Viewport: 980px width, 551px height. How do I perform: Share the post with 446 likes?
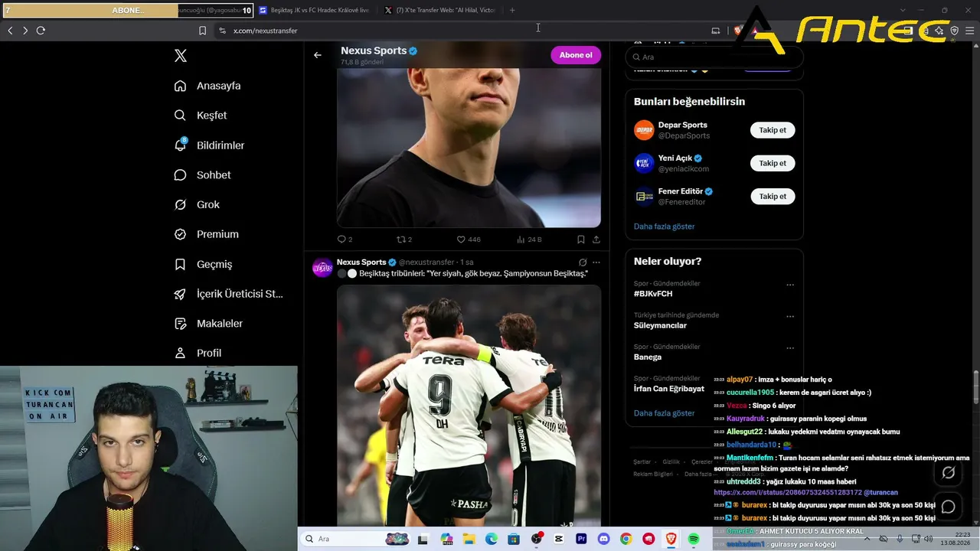pyautogui.click(x=596, y=240)
